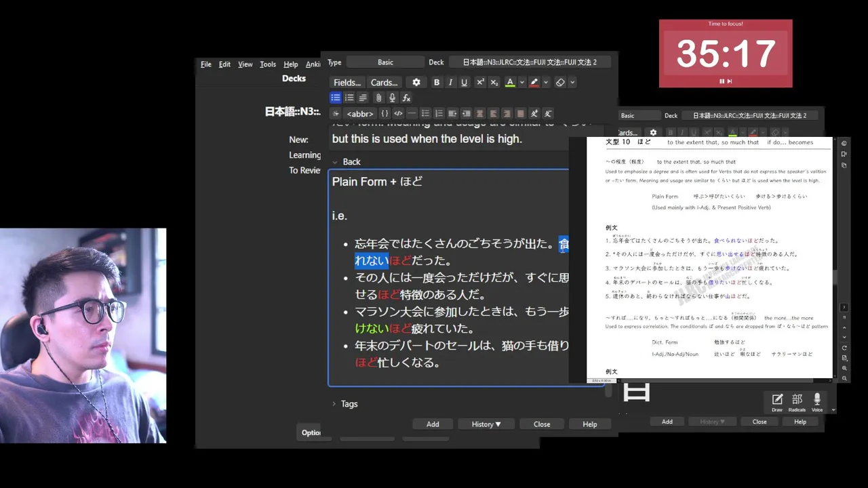This screenshot has width=868, height=488.
Task: Open the Tools menu in Anki
Action: click(268, 64)
